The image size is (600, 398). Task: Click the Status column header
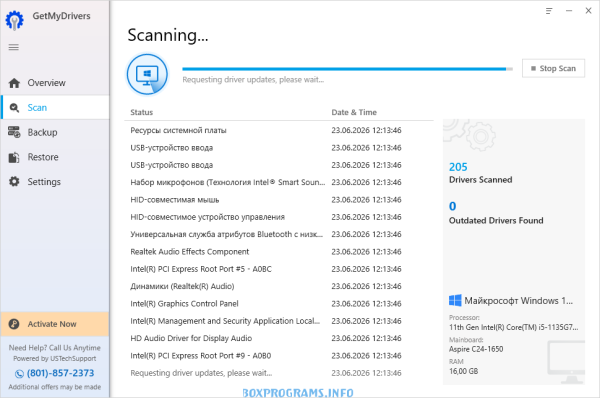(142, 113)
